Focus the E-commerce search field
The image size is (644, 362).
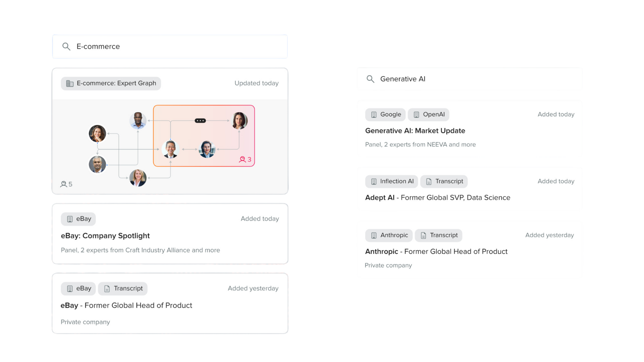pyautogui.click(x=170, y=47)
